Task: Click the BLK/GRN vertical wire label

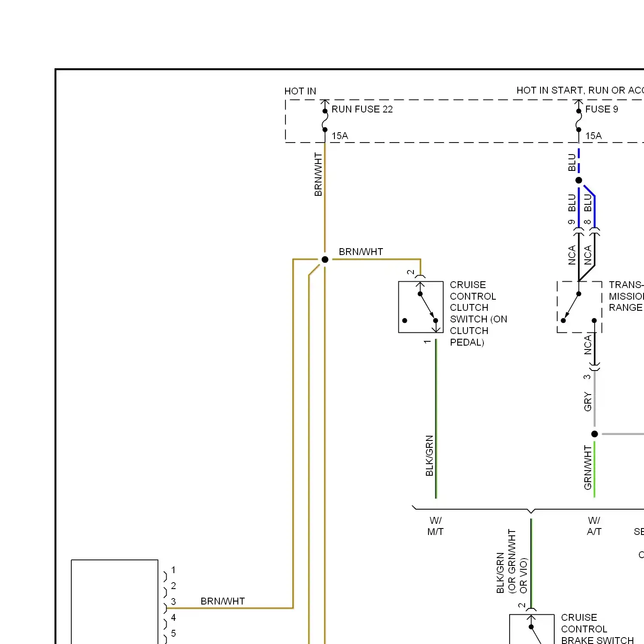Action: coord(429,456)
